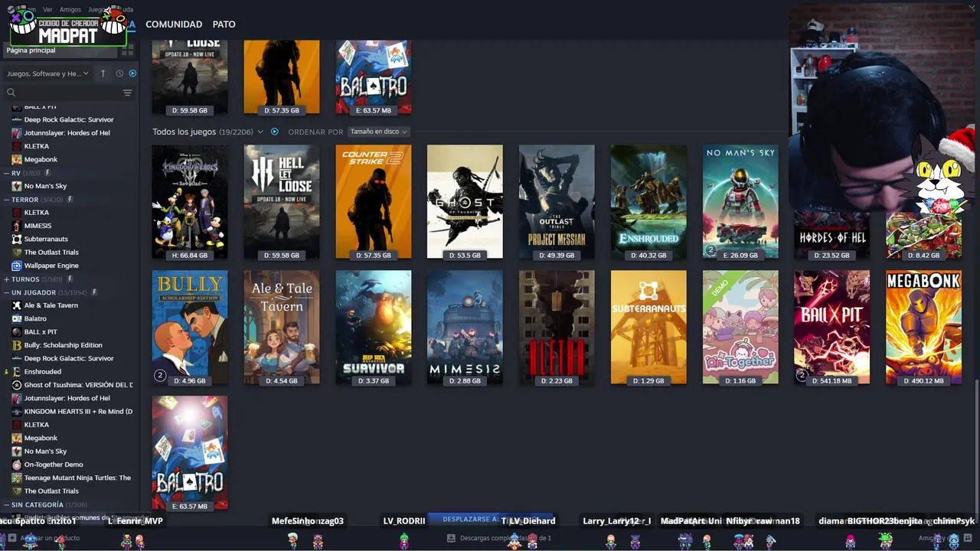Collapse the TERROR category

[x=6, y=200]
